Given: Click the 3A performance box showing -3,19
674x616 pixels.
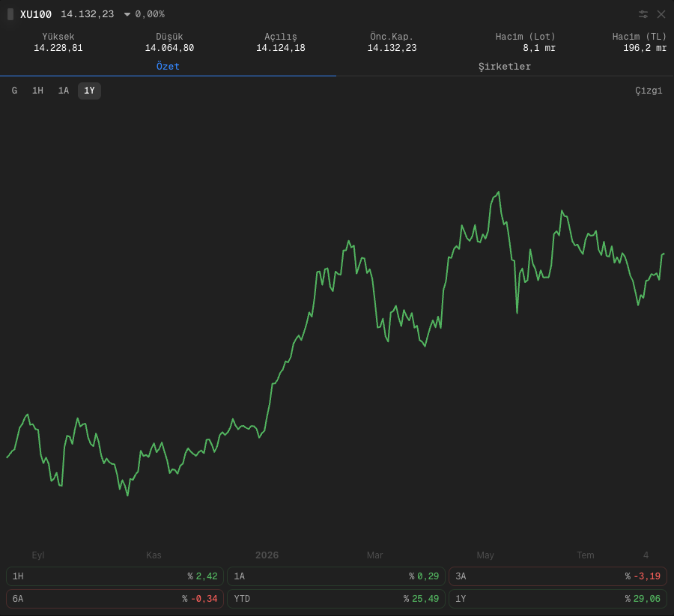Looking at the screenshot, I should click(557, 576).
